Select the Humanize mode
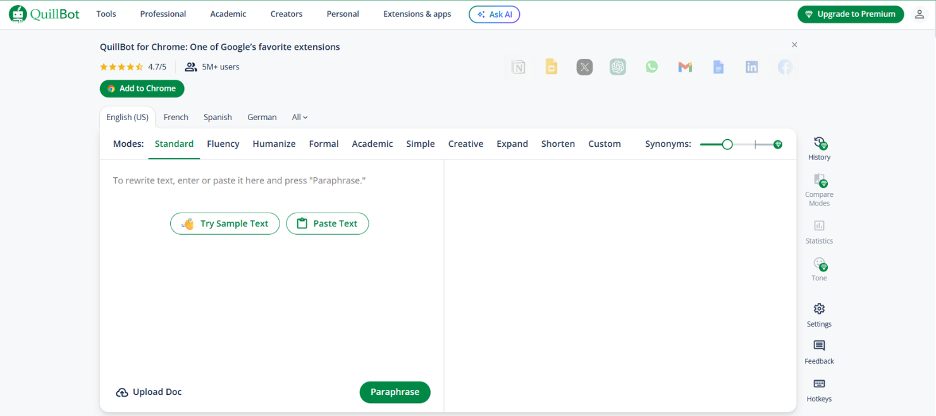 pyautogui.click(x=274, y=144)
